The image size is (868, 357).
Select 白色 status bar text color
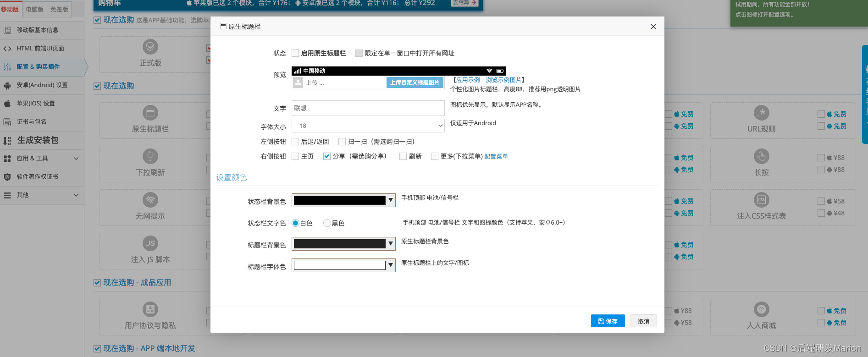[296, 223]
